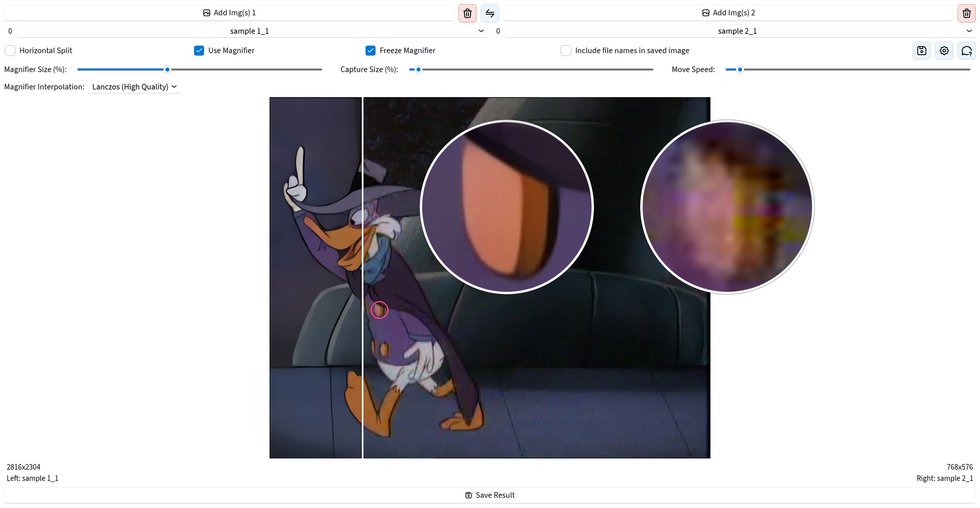
Task: Click the Magnifier Size slider handle
Action: pyautogui.click(x=167, y=69)
